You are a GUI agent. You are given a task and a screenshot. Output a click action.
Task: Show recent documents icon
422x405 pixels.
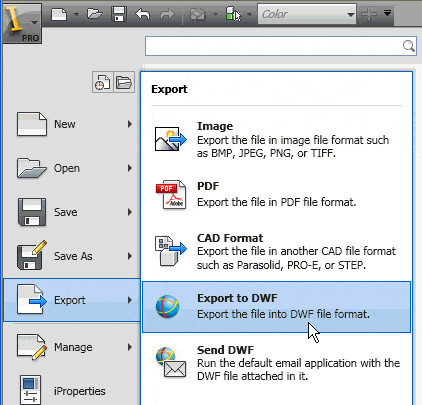click(103, 82)
